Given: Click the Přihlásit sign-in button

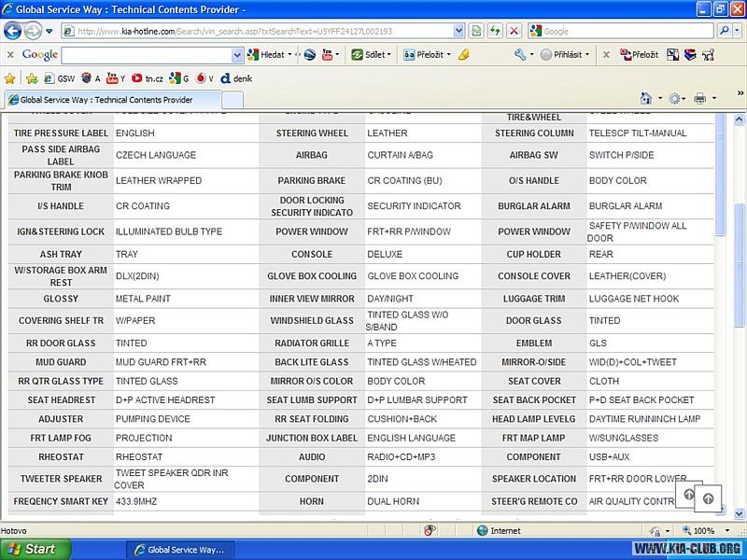Looking at the screenshot, I should (x=566, y=55).
